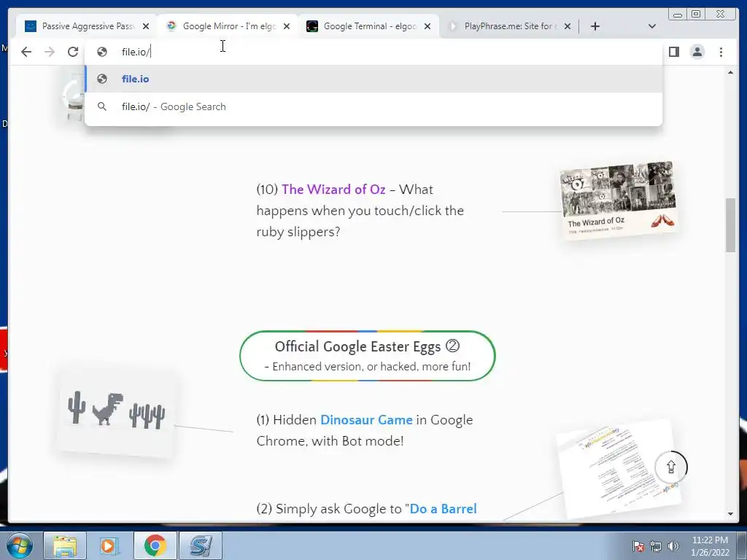Screen dimensions: 747x560
Task: Click Official Google Easter Eggs heading badge
Action: click(x=368, y=356)
